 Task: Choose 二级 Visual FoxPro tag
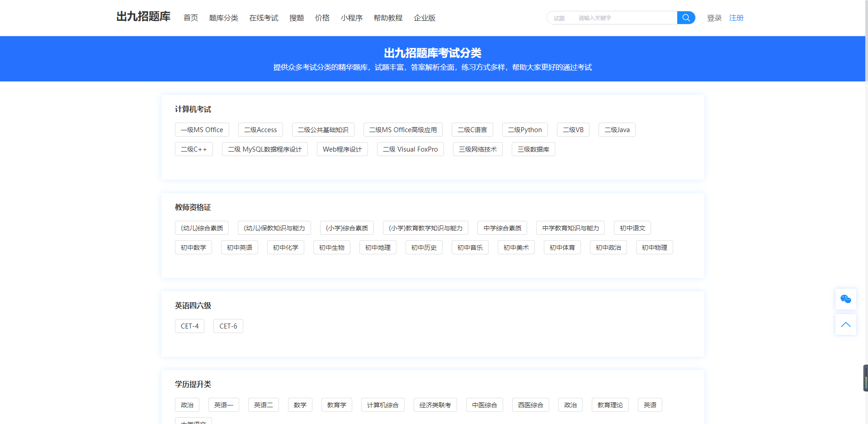pos(410,149)
